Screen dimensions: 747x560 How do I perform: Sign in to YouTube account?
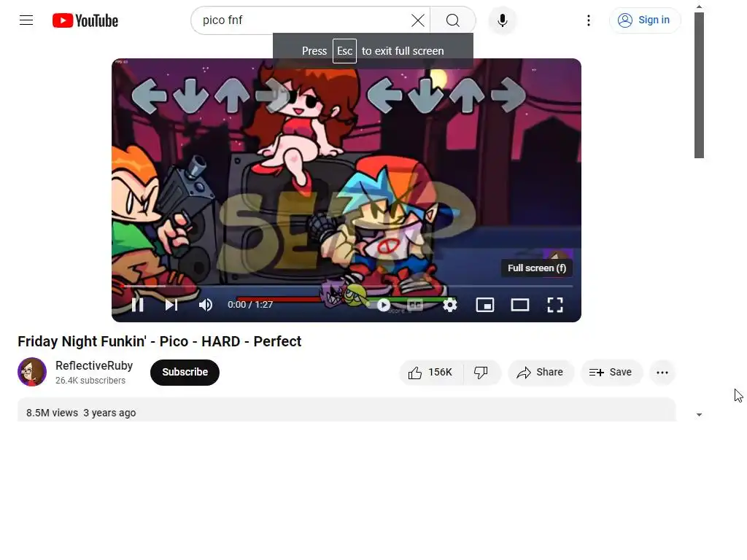coord(645,20)
